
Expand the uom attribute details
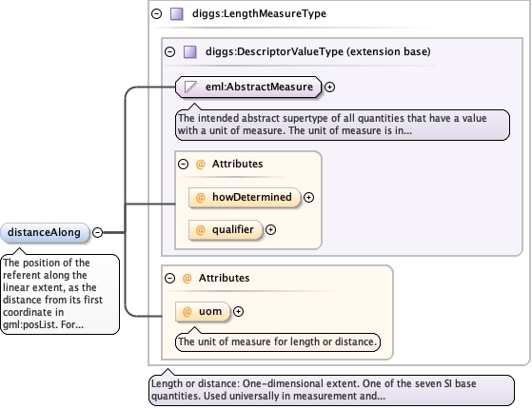coord(238,312)
